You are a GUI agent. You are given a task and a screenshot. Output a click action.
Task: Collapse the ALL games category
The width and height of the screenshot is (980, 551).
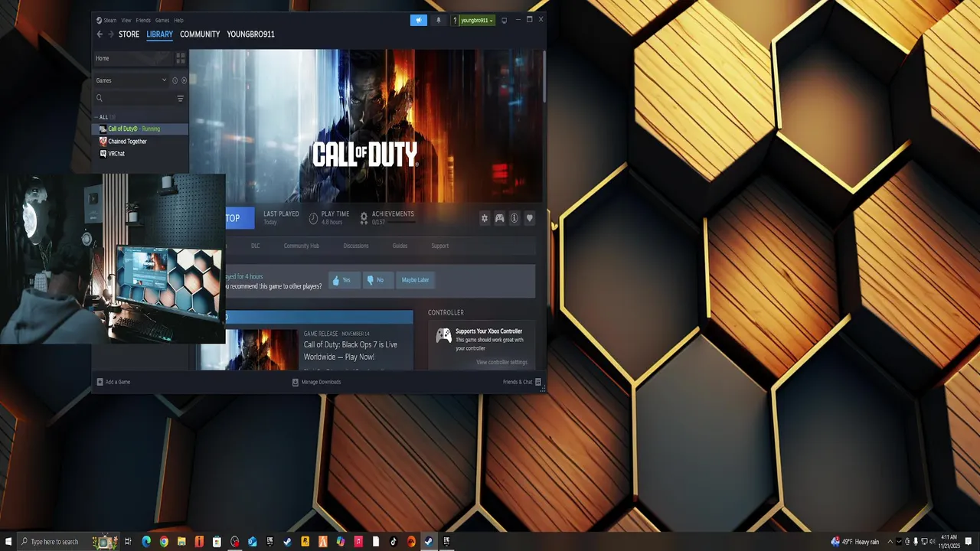coord(103,117)
